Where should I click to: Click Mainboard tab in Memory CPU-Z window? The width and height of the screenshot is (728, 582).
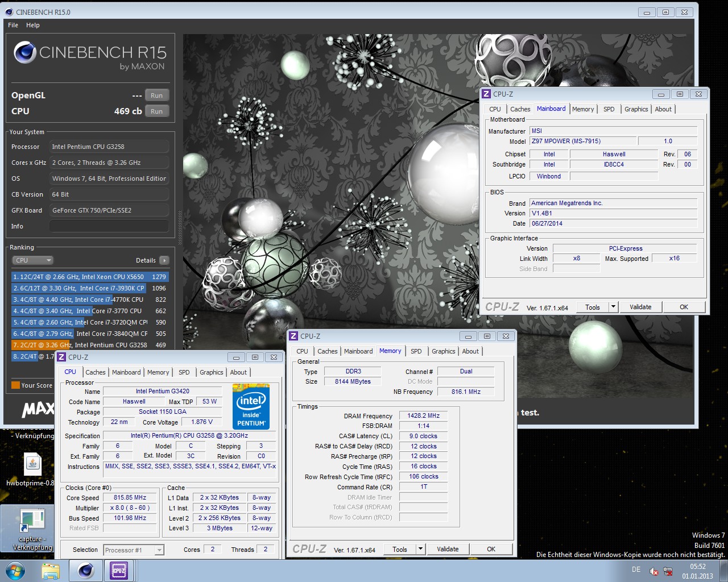[x=358, y=351]
